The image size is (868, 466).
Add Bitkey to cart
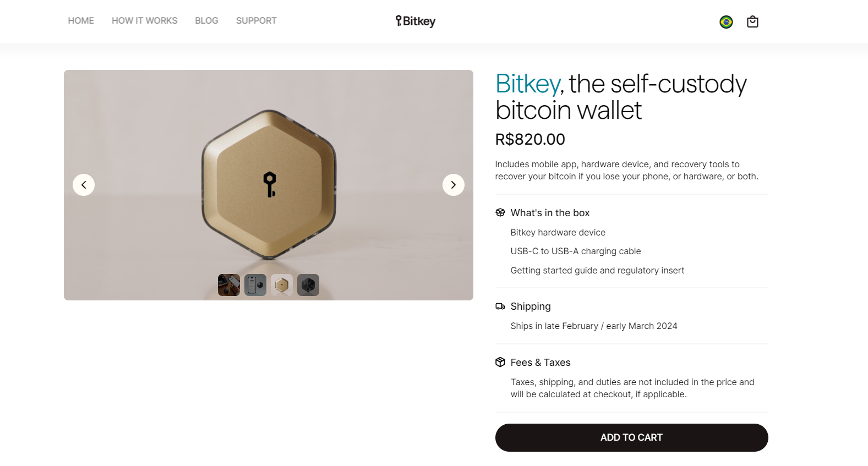coord(631,437)
